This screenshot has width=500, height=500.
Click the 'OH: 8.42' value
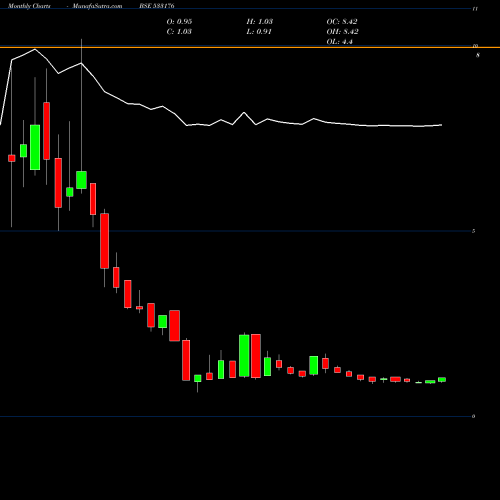pos(342,32)
